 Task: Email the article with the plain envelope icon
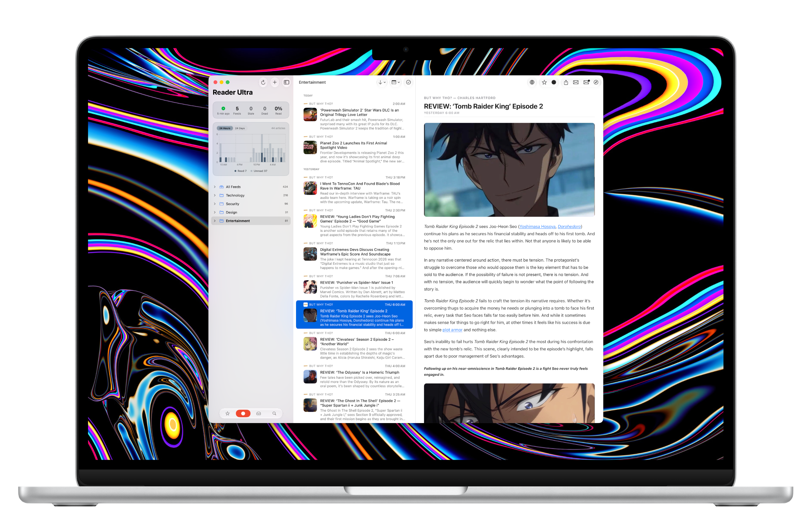pyautogui.click(x=576, y=82)
